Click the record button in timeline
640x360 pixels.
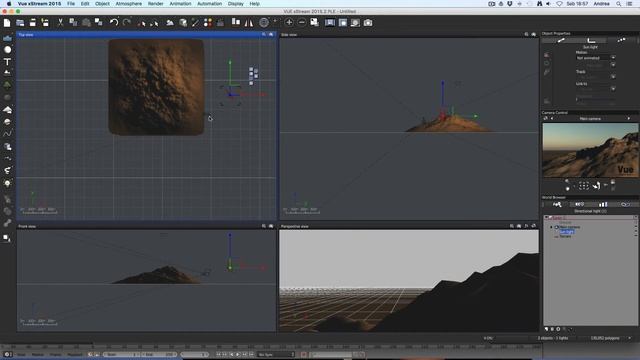coord(304,354)
